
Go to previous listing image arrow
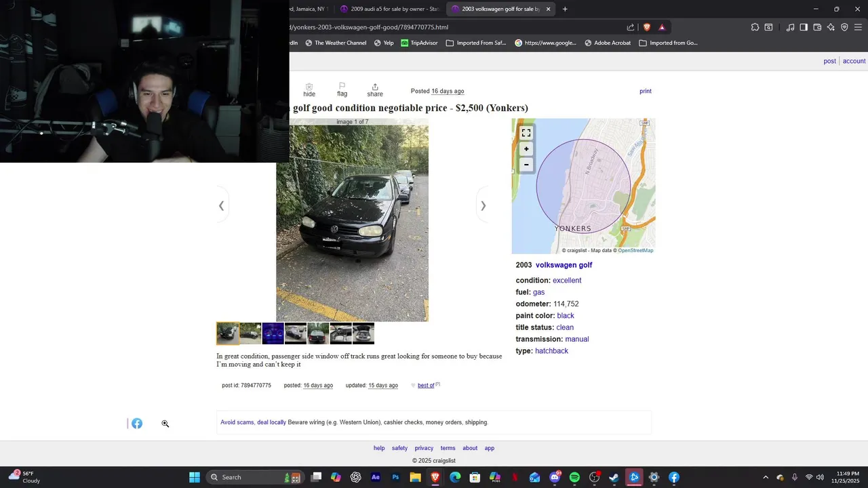coord(221,205)
